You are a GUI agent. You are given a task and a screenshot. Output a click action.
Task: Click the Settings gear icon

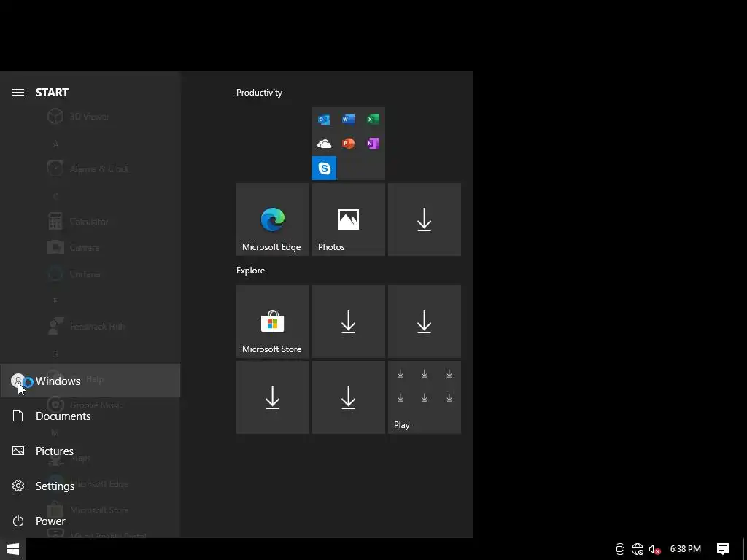point(18,486)
